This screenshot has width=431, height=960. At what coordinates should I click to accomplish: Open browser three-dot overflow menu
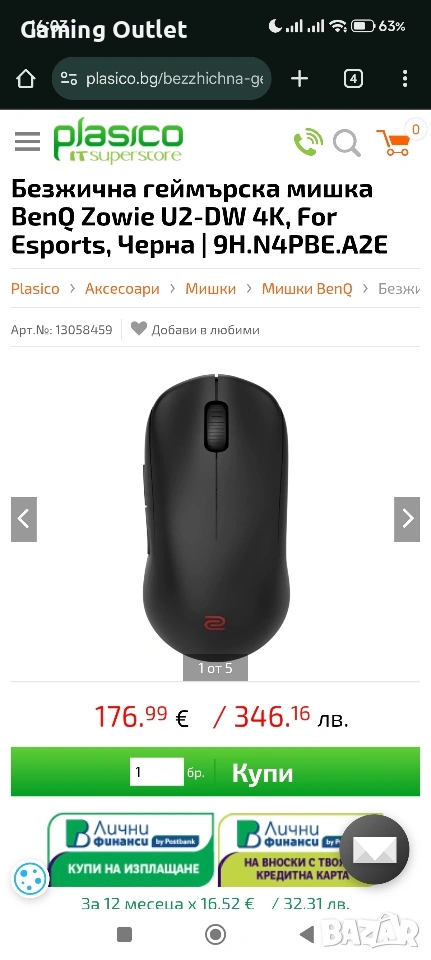pos(405,78)
